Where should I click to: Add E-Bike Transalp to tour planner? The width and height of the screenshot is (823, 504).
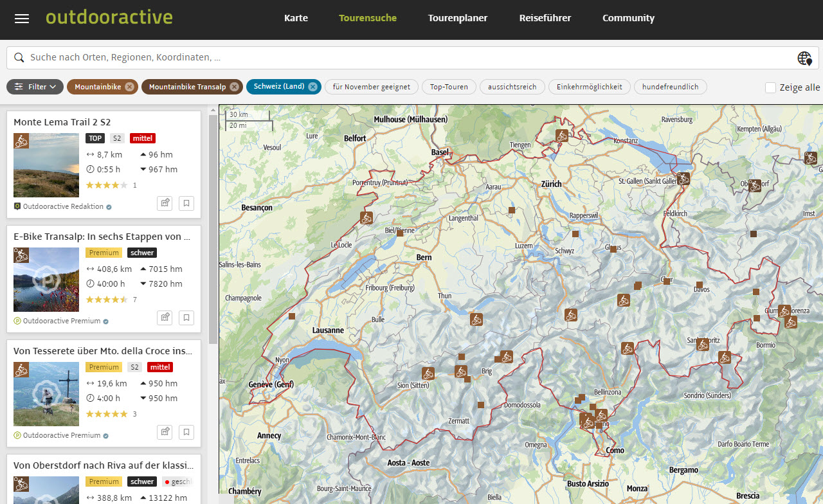pyautogui.click(x=165, y=318)
